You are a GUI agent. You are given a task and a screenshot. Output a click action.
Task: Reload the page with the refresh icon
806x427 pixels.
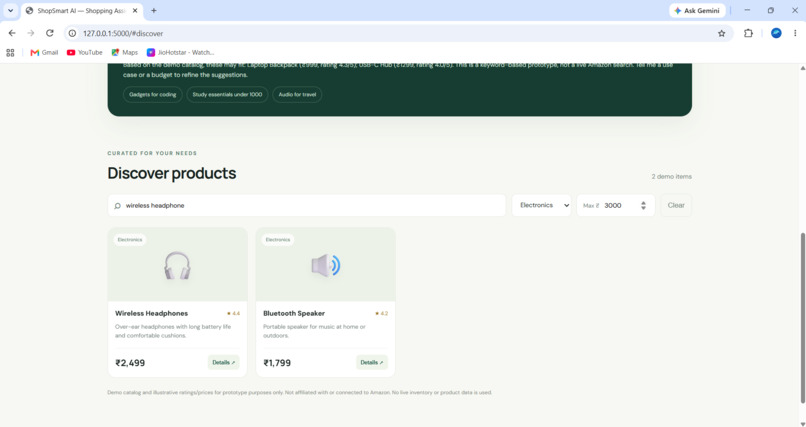click(50, 33)
